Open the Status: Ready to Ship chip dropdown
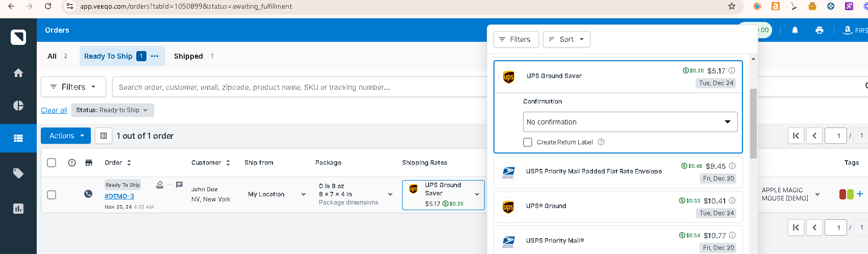This screenshot has height=254, width=868. click(112, 110)
